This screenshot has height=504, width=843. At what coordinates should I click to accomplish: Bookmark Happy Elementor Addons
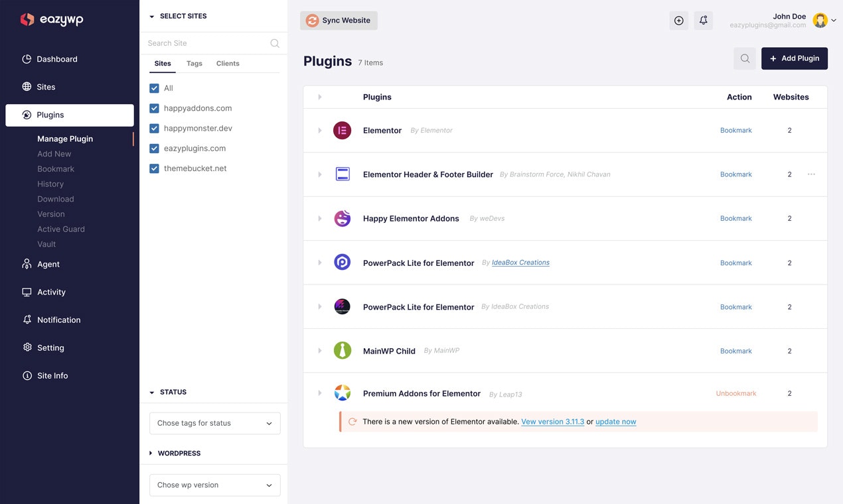coord(736,218)
